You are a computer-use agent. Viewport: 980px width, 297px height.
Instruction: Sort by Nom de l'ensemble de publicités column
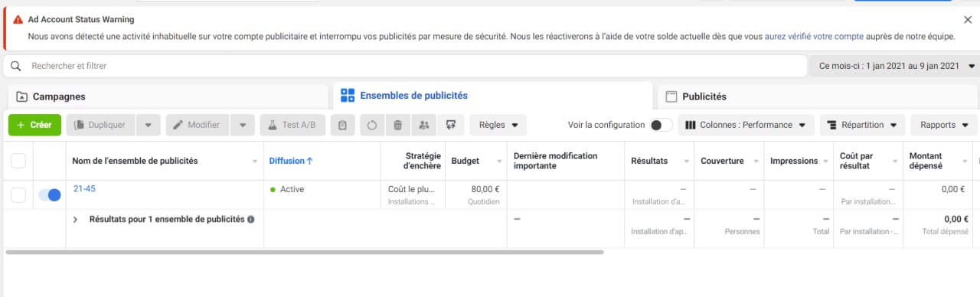tap(165, 161)
